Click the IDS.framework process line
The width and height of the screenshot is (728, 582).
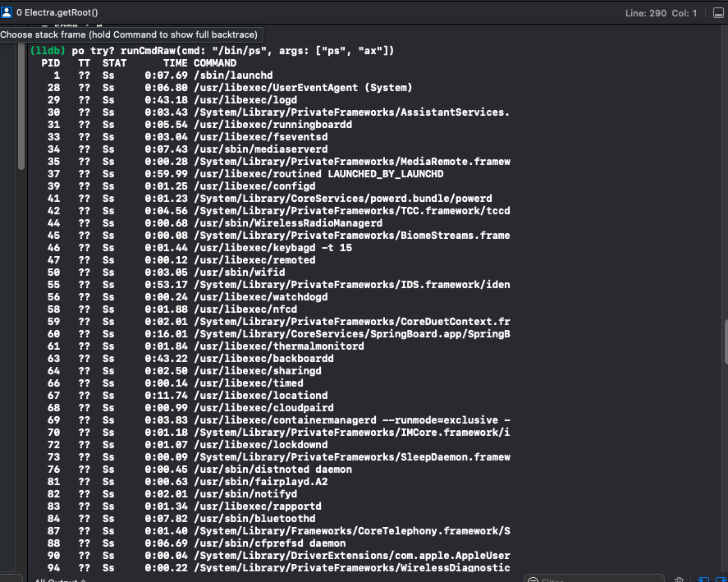coord(352,285)
